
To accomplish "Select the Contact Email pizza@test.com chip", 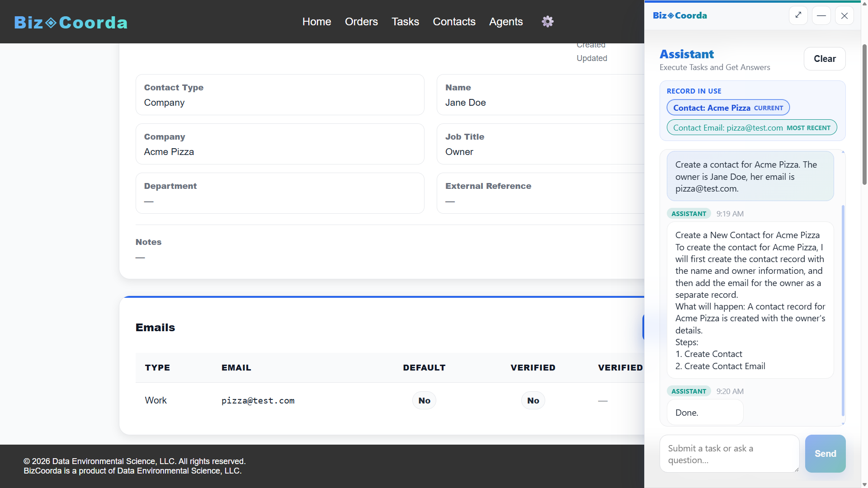I will coord(752,127).
